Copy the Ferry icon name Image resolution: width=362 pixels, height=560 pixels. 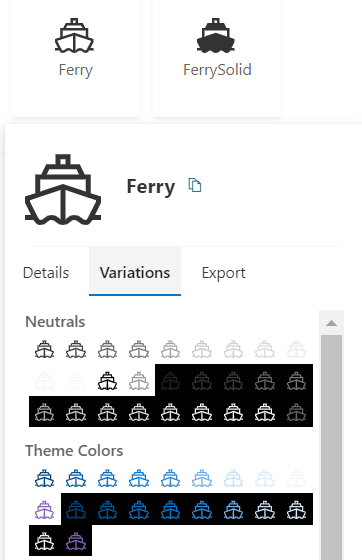195,185
